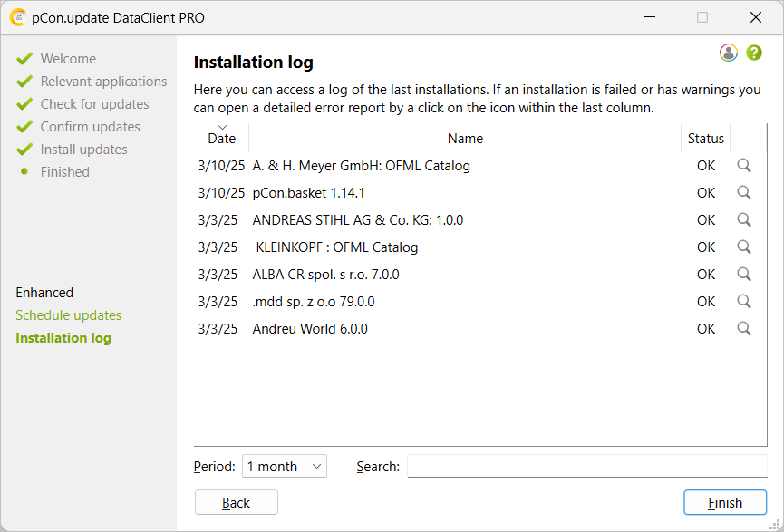Viewport: 784px width, 532px height.
Task: Click the Finish button
Action: point(725,502)
